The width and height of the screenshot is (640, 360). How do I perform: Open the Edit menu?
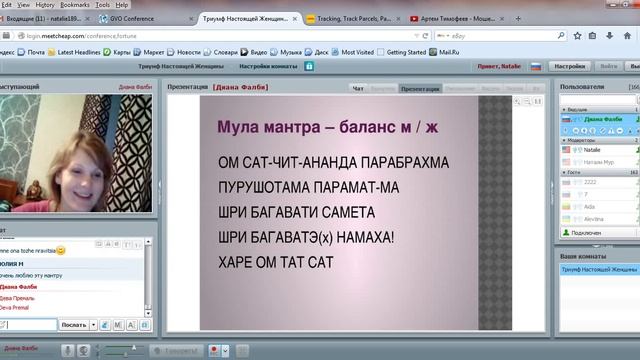(x=6, y=5)
